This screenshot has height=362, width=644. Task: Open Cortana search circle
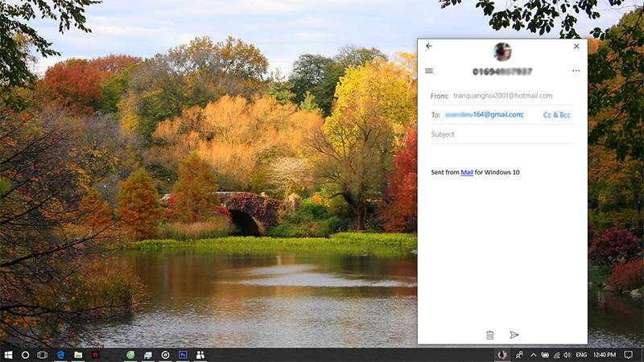click(x=25, y=355)
